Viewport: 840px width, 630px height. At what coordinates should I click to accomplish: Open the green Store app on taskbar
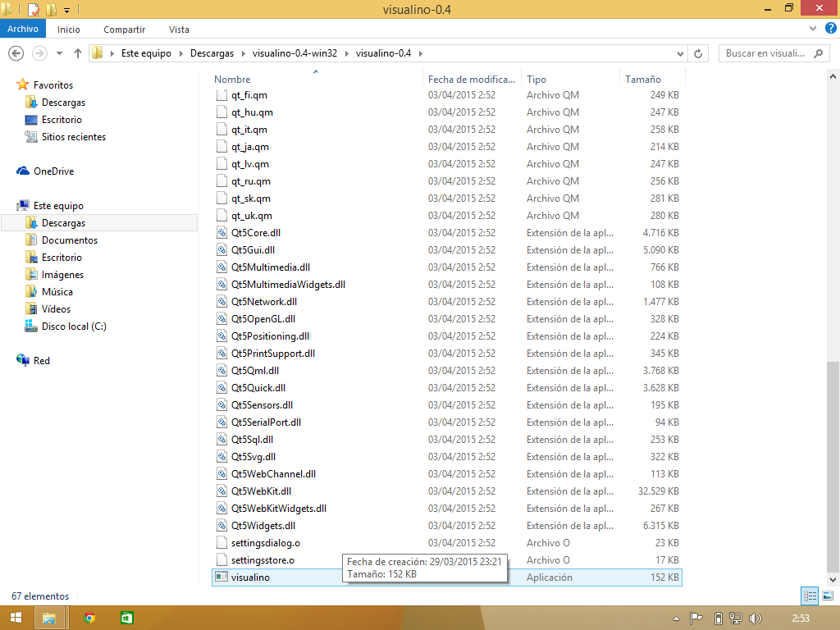tap(126, 618)
